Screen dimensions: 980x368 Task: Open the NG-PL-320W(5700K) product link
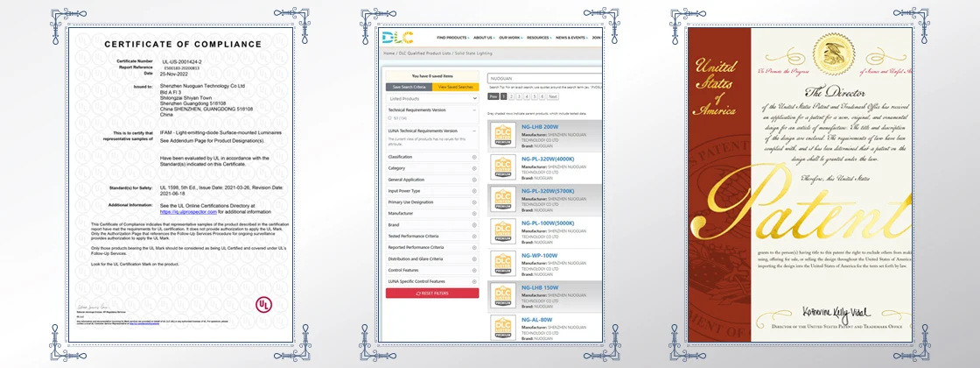tap(548, 191)
